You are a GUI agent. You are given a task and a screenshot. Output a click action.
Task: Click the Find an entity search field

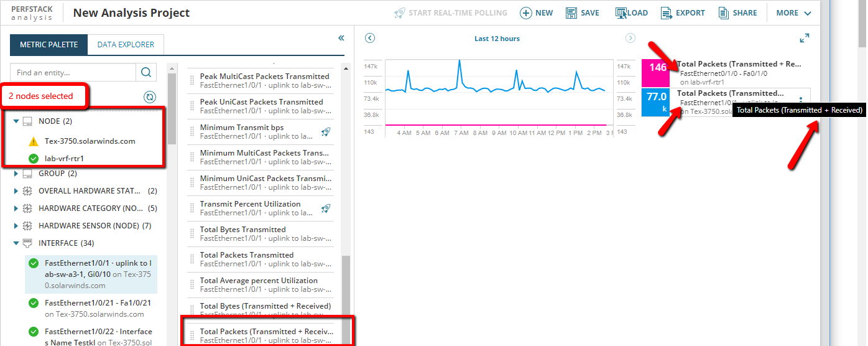coord(73,72)
